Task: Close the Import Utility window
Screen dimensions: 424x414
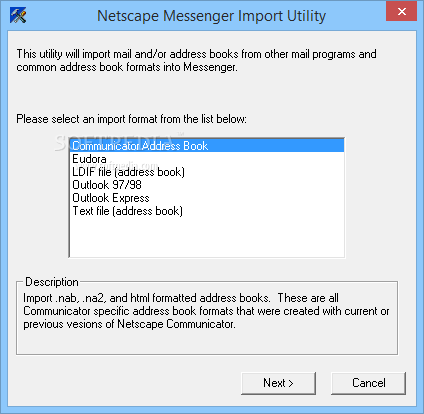Action: pos(401,11)
